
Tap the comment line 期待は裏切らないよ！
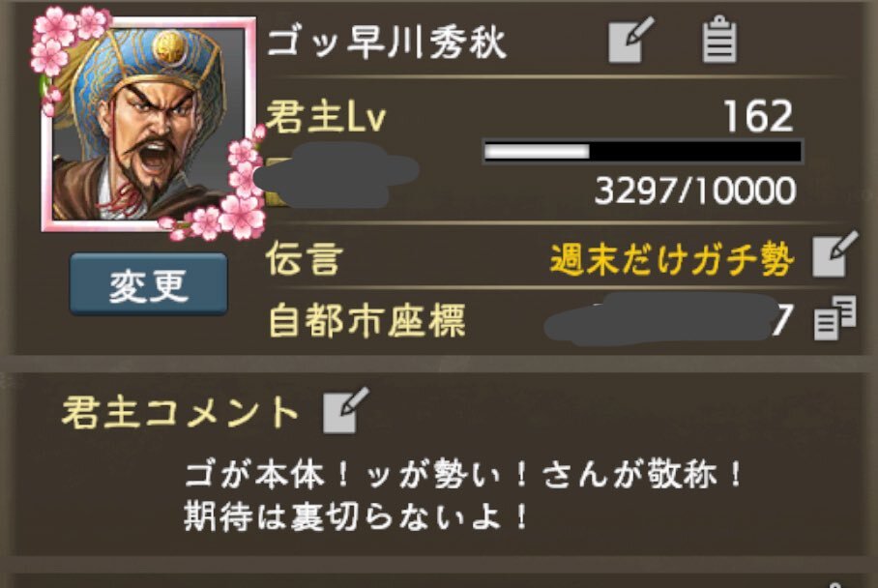coord(356,516)
